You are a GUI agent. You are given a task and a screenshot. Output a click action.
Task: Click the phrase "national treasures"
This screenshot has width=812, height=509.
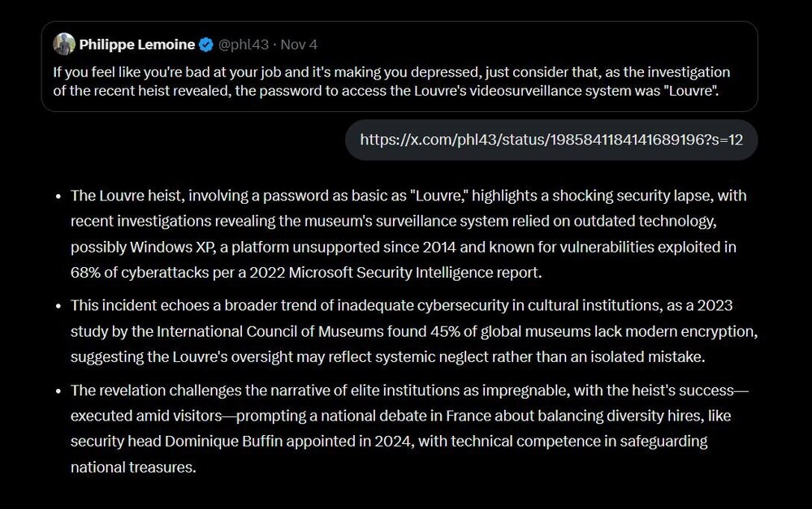tap(133, 467)
